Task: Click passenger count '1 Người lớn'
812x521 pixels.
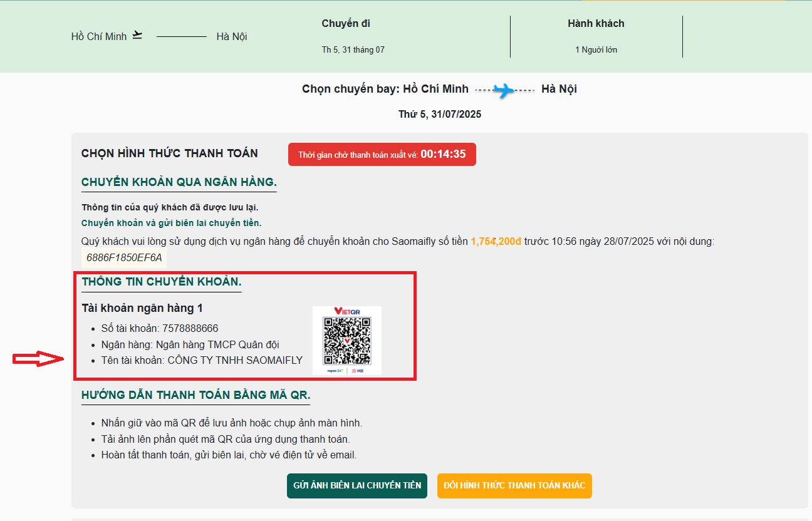Action: tap(596, 49)
